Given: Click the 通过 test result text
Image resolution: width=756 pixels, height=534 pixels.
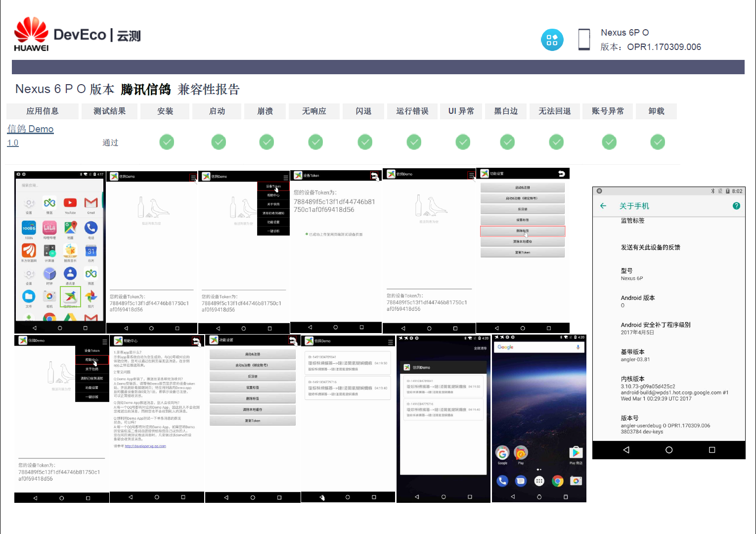Looking at the screenshot, I should tap(110, 143).
